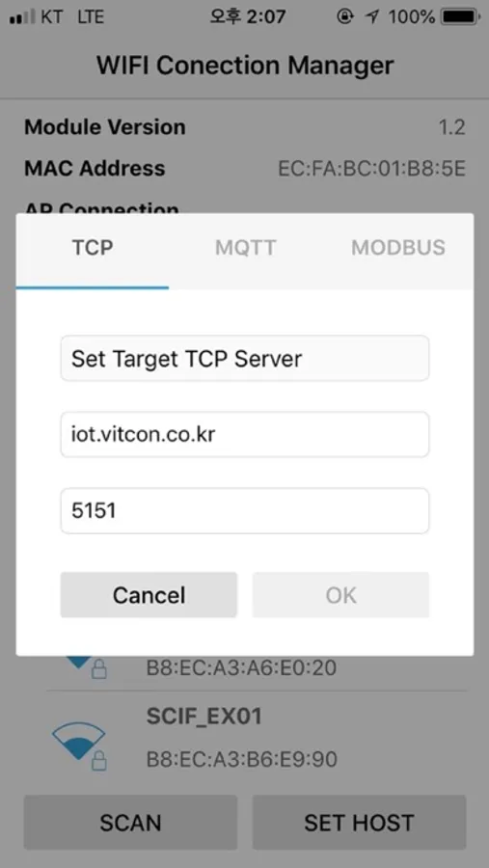Tap the cellular signal bars icon

point(22,17)
